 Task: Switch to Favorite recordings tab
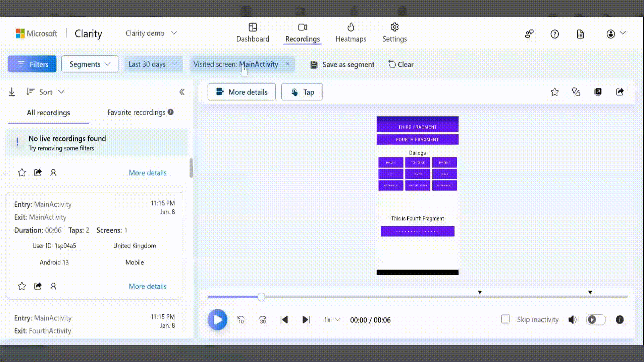coord(136,112)
